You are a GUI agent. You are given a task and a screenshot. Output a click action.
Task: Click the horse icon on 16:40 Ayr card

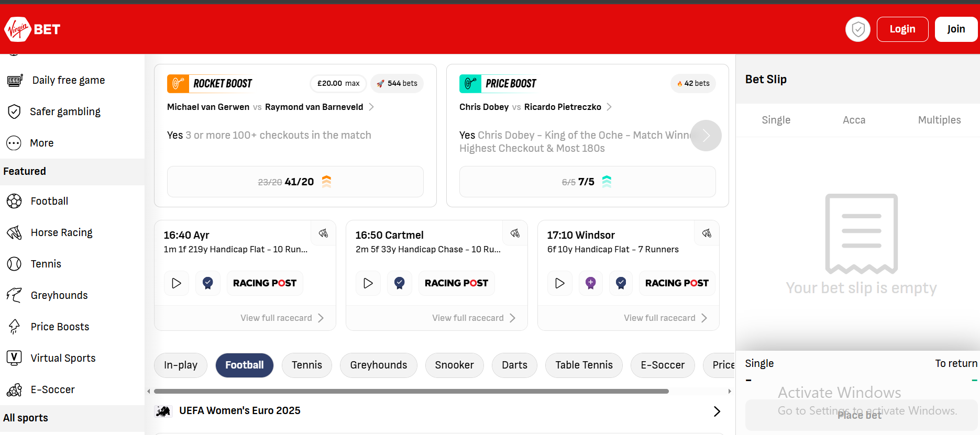click(324, 233)
